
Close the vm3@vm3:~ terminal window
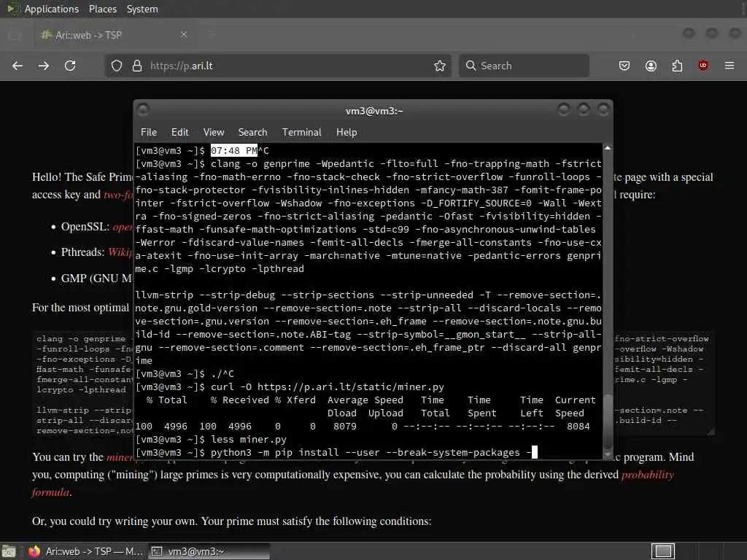click(x=603, y=110)
